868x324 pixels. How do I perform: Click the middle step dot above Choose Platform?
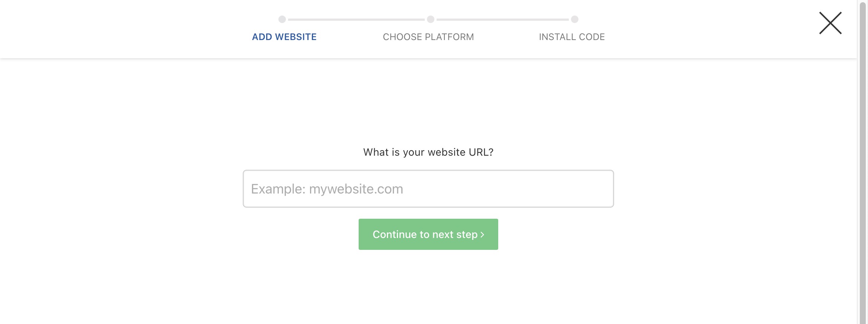[x=431, y=19]
